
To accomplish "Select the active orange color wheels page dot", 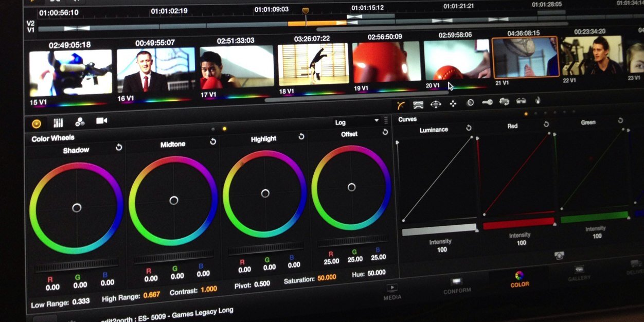I will tap(224, 129).
